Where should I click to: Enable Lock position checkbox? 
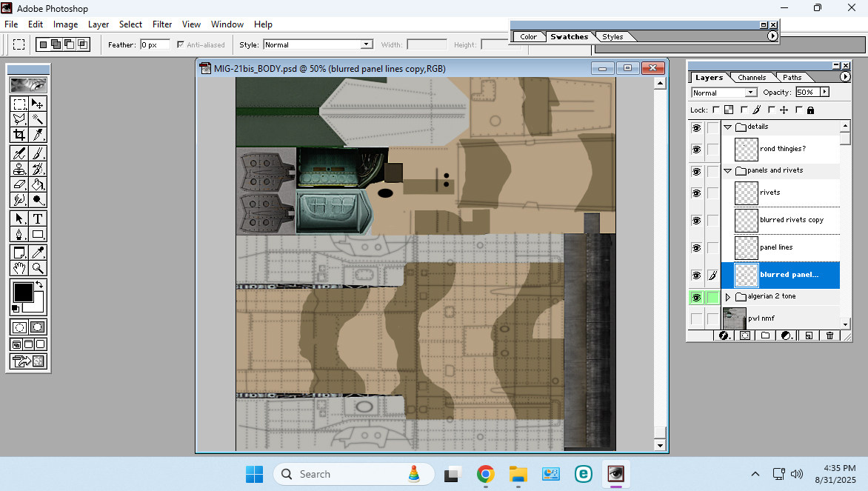(x=771, y=110)
